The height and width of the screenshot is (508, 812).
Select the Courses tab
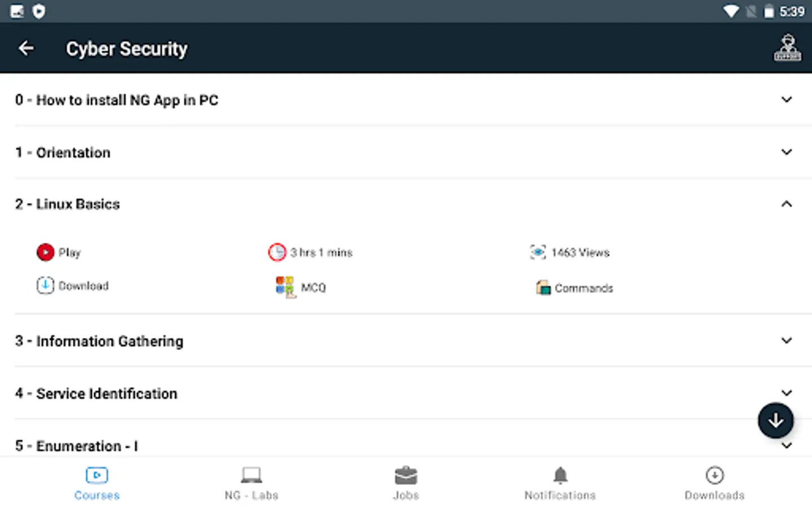coord(97,484)
